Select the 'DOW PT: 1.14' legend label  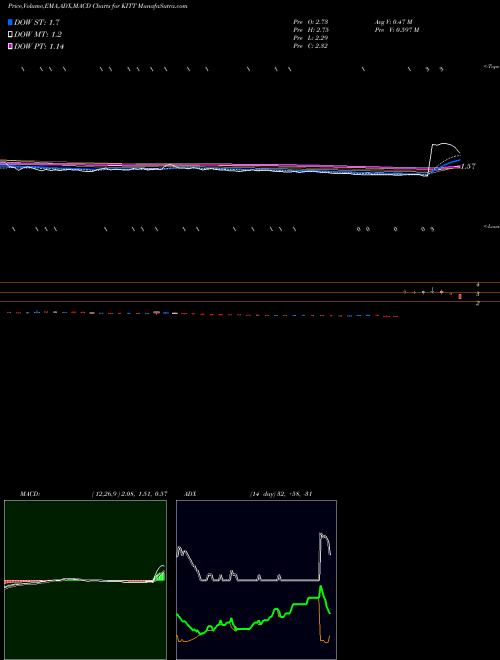point(39,46)
